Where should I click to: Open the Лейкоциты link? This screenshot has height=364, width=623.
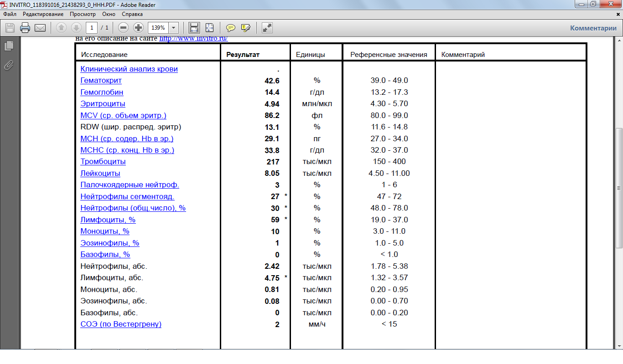[x=100, y=174]
